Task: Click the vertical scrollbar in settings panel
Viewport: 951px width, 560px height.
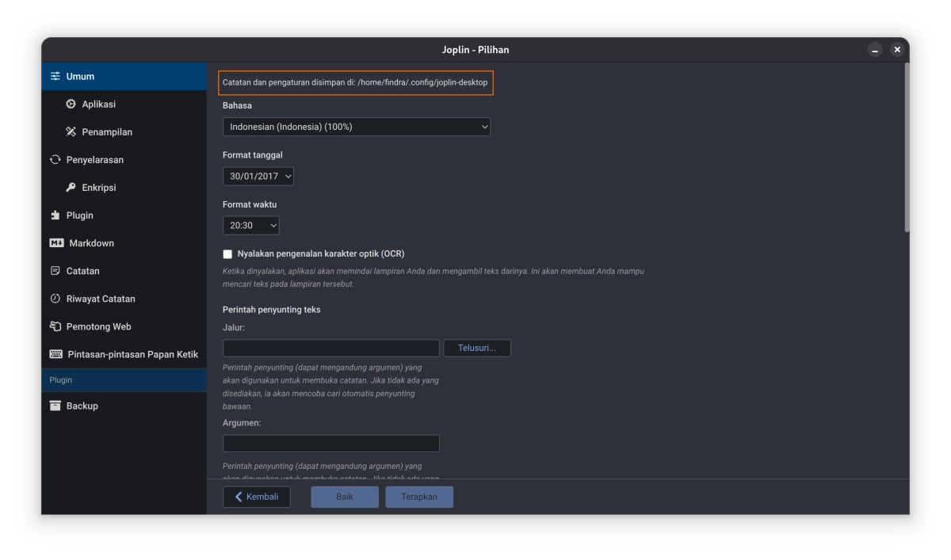Action: 907,148
